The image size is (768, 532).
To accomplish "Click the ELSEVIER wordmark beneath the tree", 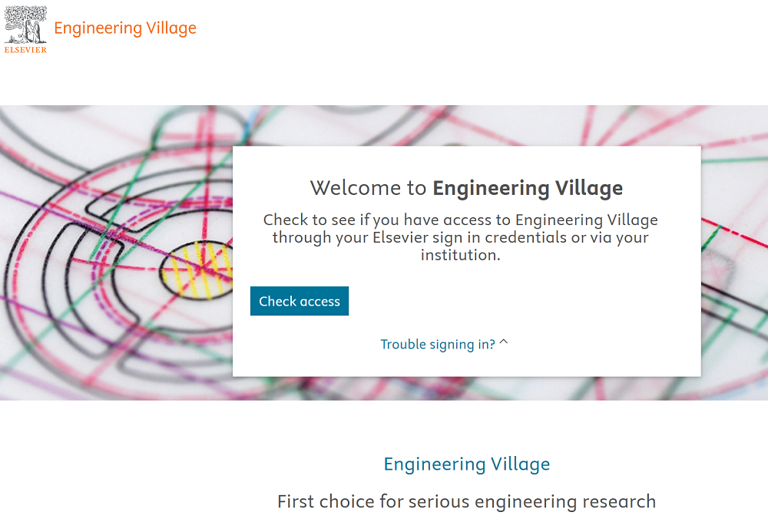I will pos(25,50).
